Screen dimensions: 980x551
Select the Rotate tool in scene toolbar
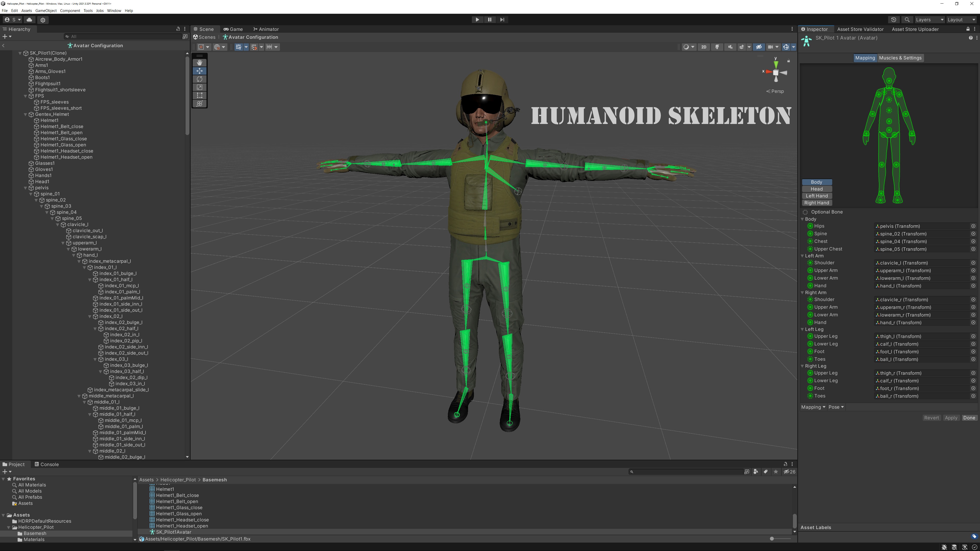(x=199, y=79)
